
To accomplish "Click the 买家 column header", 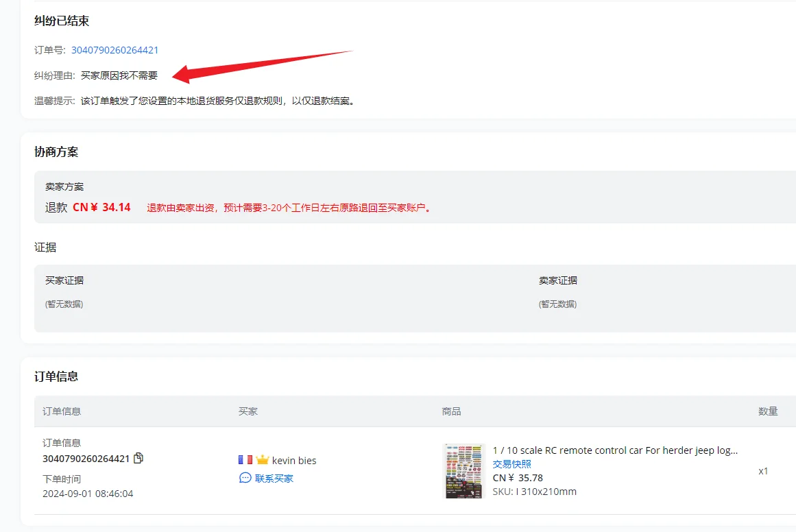I will [248, 411].
